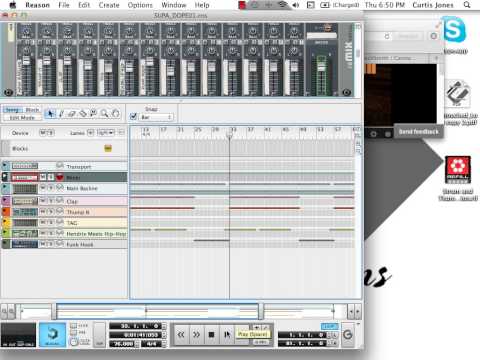480x360 pixels.
Task: Open the File menu
Action: [64, 5]
